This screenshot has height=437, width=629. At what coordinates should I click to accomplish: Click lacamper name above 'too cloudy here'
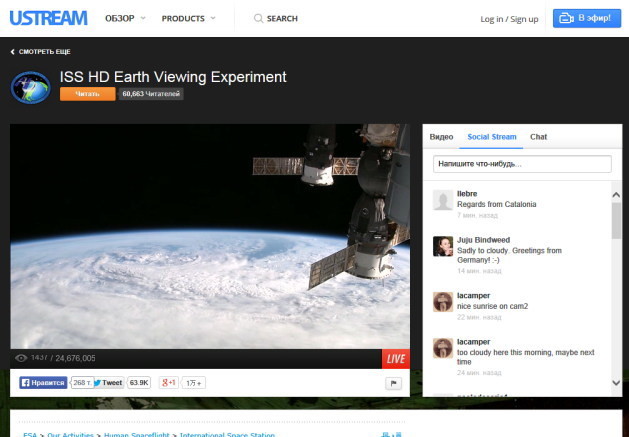point(473,342)
